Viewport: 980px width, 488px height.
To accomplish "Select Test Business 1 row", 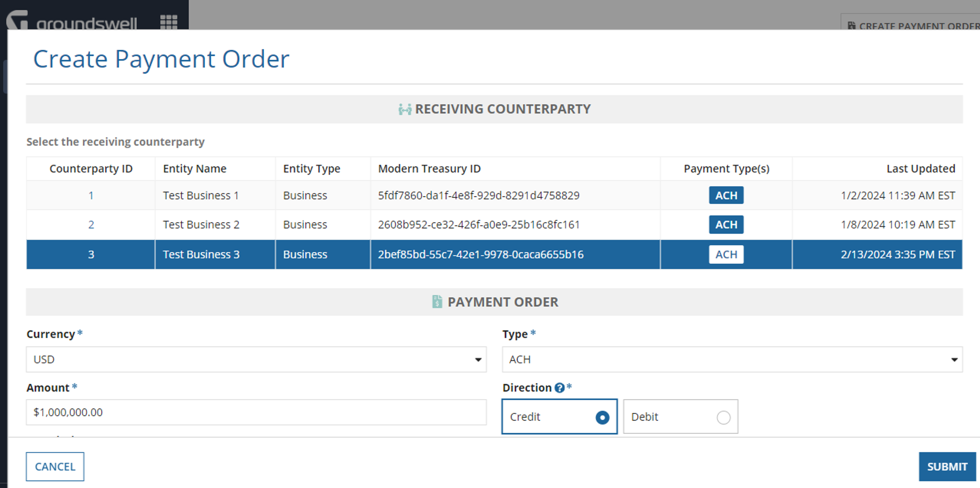I will coord(494,195).
